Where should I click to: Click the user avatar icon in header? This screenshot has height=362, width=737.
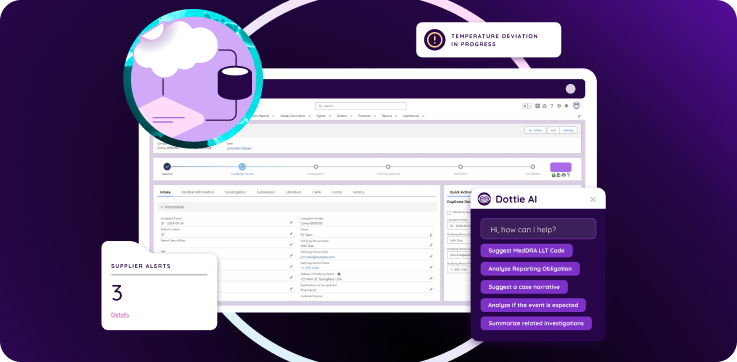pyautogui.click(x=576, y=106)
